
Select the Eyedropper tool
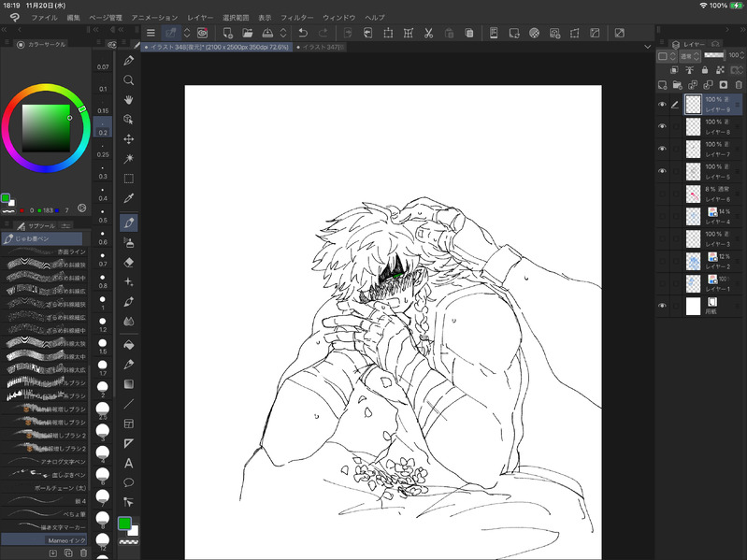pyautogui.click(x=129, y=198)
